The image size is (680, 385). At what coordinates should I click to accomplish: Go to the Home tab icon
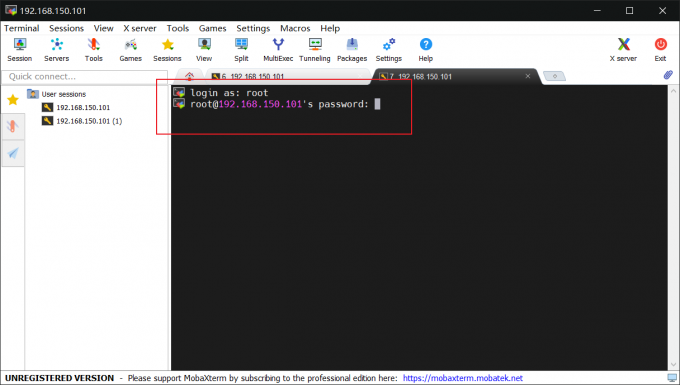(x=189, y=76)
